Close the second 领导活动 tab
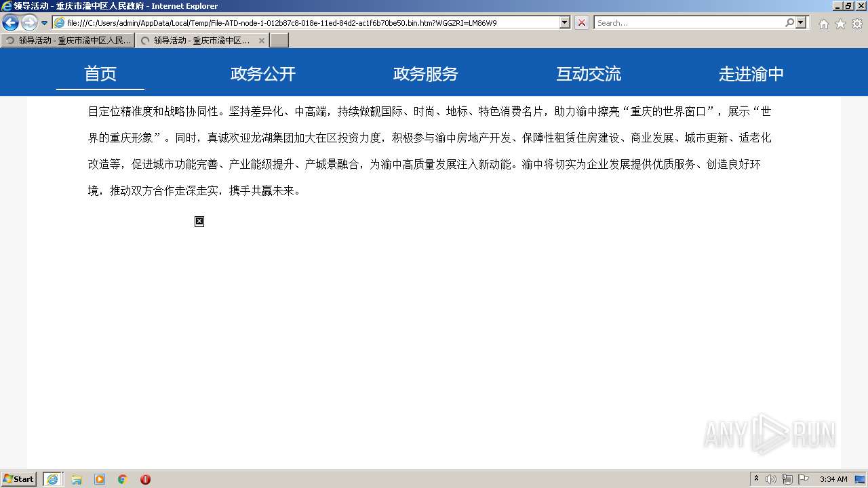868x488 pixels. pyautogui.click(x=262, y=41)
